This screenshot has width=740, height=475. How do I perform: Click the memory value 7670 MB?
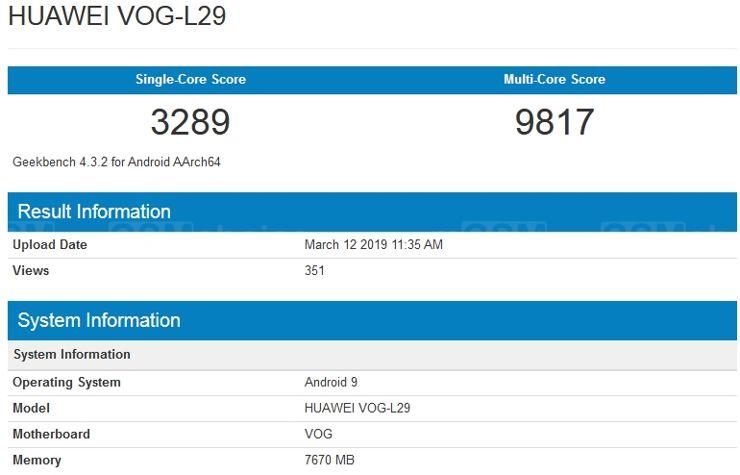tap(330, 460)
